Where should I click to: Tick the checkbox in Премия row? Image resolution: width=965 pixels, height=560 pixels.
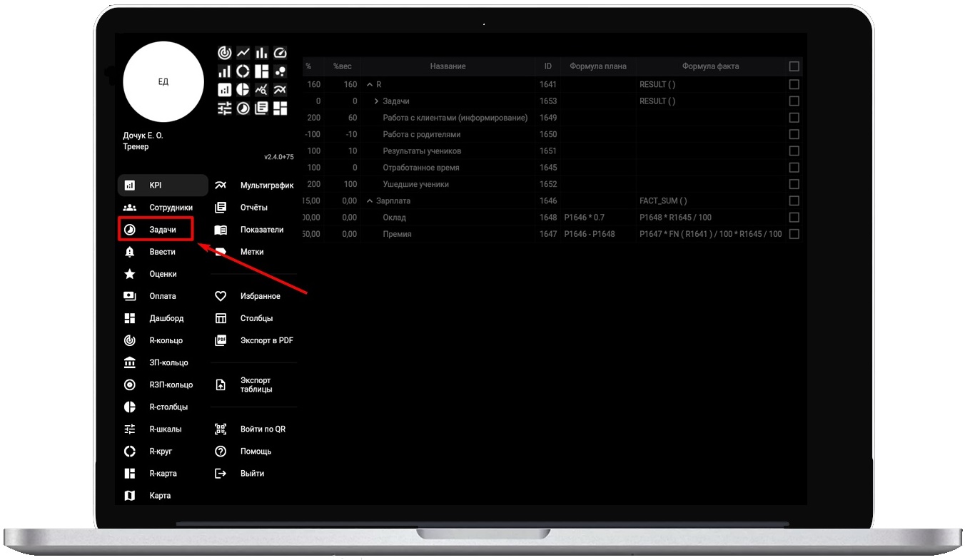(794, 234)
